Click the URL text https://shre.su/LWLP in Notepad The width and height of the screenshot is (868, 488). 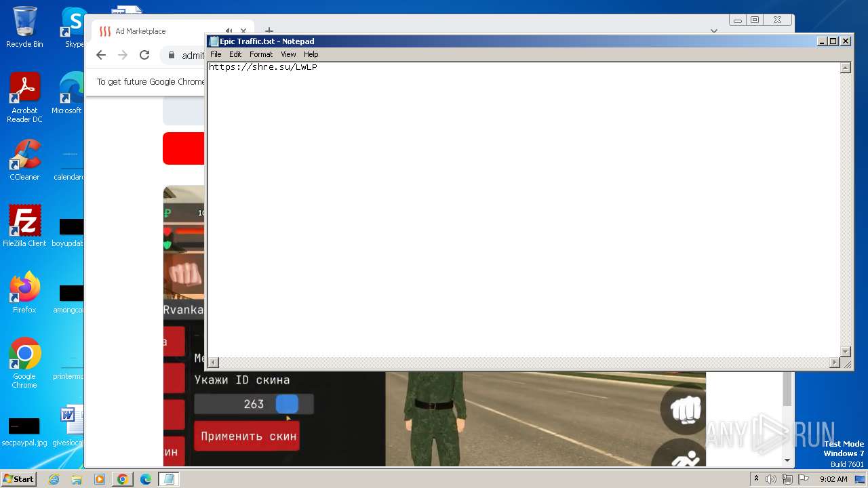coord(263,67)
